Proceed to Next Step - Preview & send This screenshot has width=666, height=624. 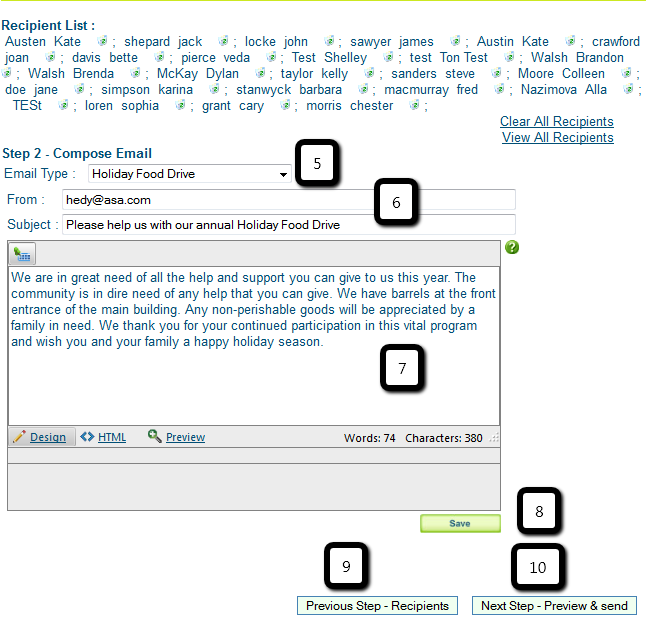tap(554, 606)
